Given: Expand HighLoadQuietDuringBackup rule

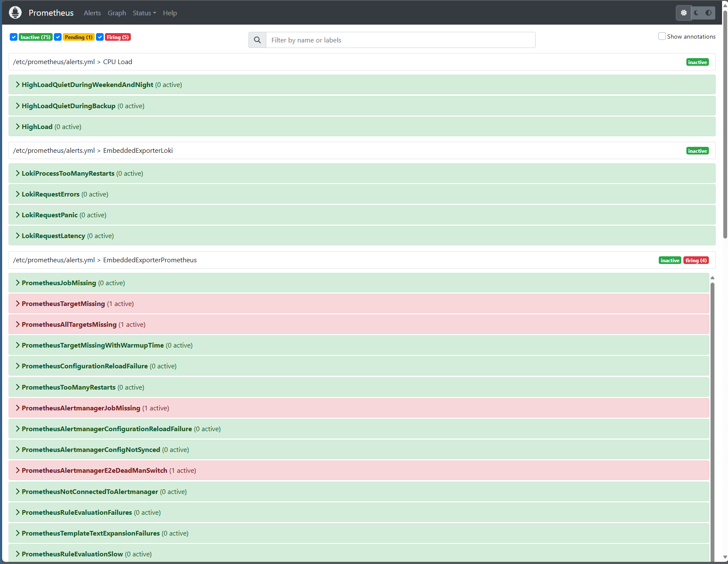Looking at the screenshot, I should (x=362, y=106).
